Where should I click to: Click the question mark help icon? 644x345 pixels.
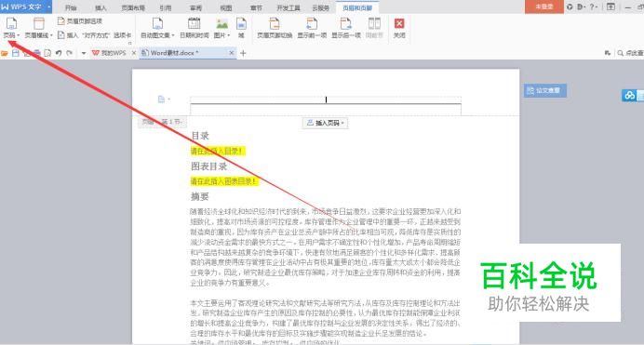point(592,7)
